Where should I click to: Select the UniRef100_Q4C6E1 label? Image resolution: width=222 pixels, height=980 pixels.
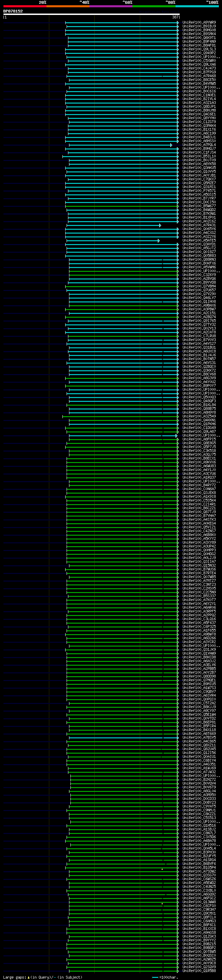[199, 114]
